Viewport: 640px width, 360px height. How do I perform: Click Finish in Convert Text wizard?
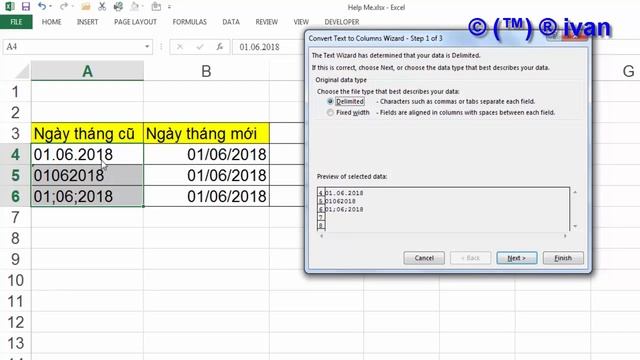tap(563, 258)
